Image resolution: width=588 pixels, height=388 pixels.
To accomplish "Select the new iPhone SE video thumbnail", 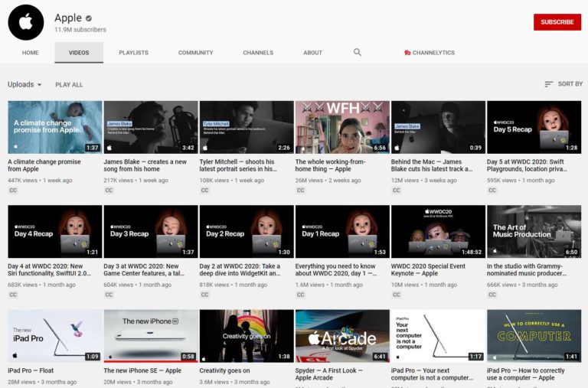I will (150, 335).
